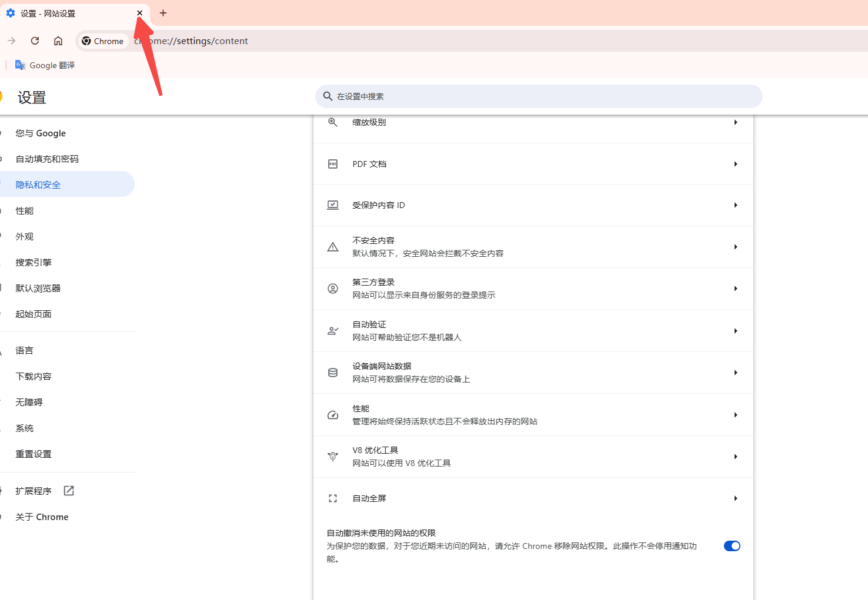Expand the 缩放级别 row arrow
Viewport: 868px width, 600px height.
tap(736, 122)
